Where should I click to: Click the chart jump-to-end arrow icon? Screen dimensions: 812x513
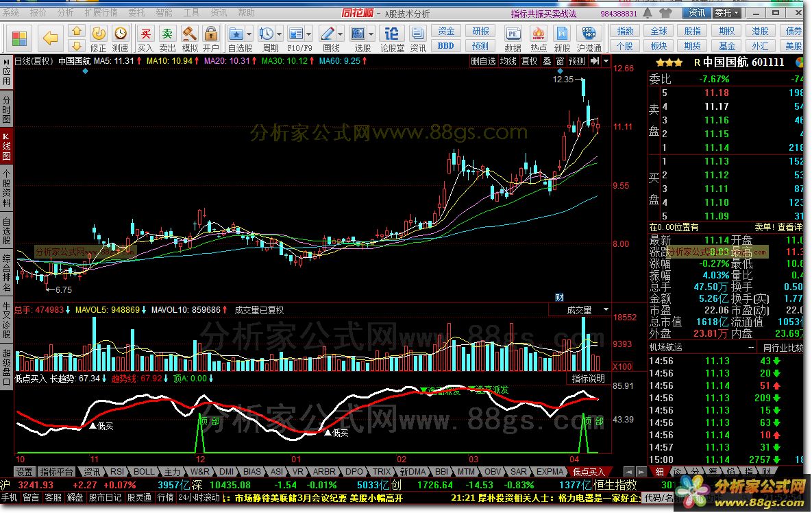pyautogui.click(x=595, y=61)
